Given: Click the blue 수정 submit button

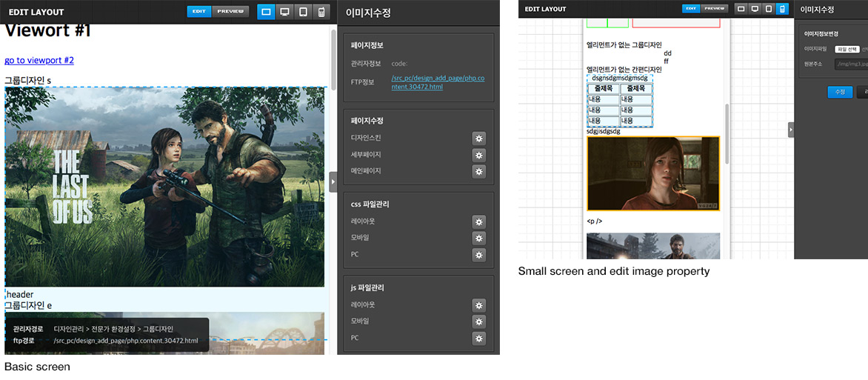Looking at the screenshot, I should point(841,92).
